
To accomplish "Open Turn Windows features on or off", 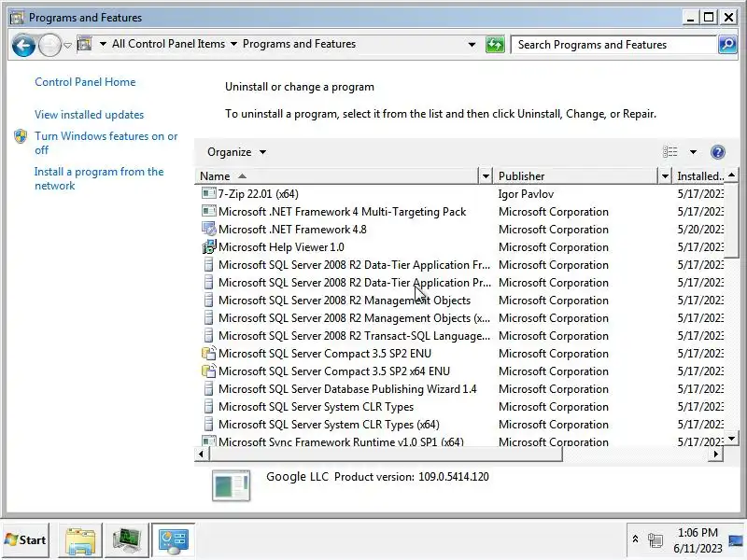I will click(x=106, y=143).
